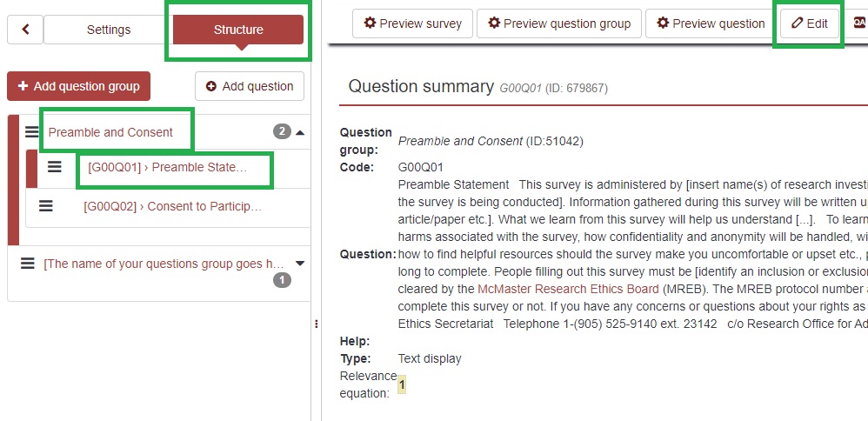Switch to the Structure tab
Image resolution: width=868 pixels, height=421 pixels.
point(238,30)
